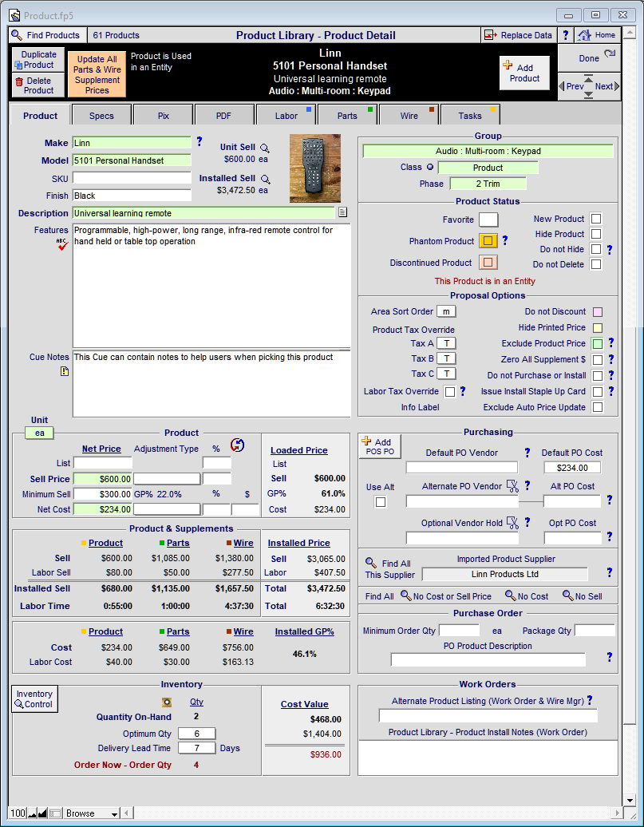Click the Net Price heading link
Viewport: 644px width, 827px height.
[x=101, y=449]
